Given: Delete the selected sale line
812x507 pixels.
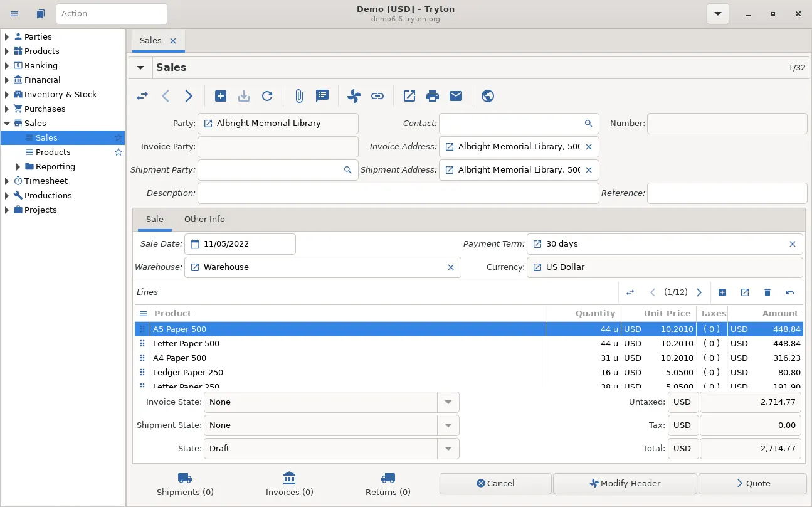Looking at the screenshot, I should [767, 292].
